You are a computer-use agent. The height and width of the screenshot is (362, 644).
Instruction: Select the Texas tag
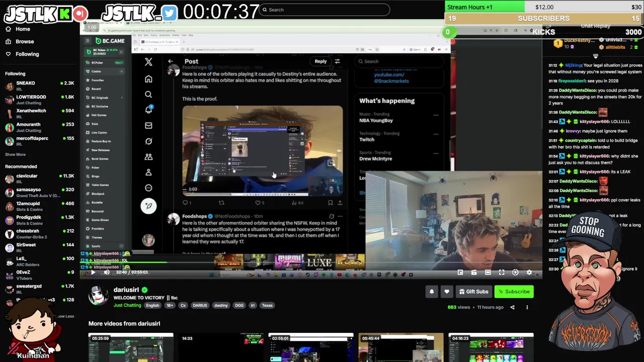click(x=267, y=305)
